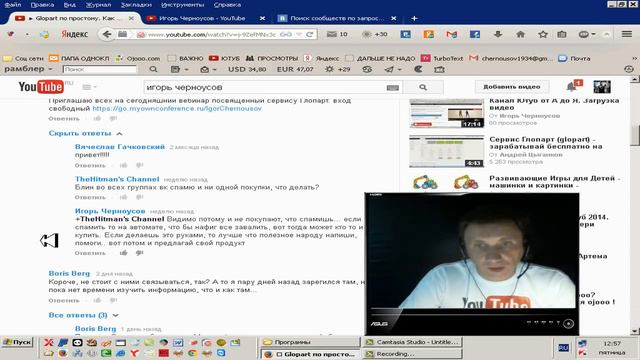Open the Правка menu
The height and width of the screenshot is (360, 640).
[x=42, y=5]
